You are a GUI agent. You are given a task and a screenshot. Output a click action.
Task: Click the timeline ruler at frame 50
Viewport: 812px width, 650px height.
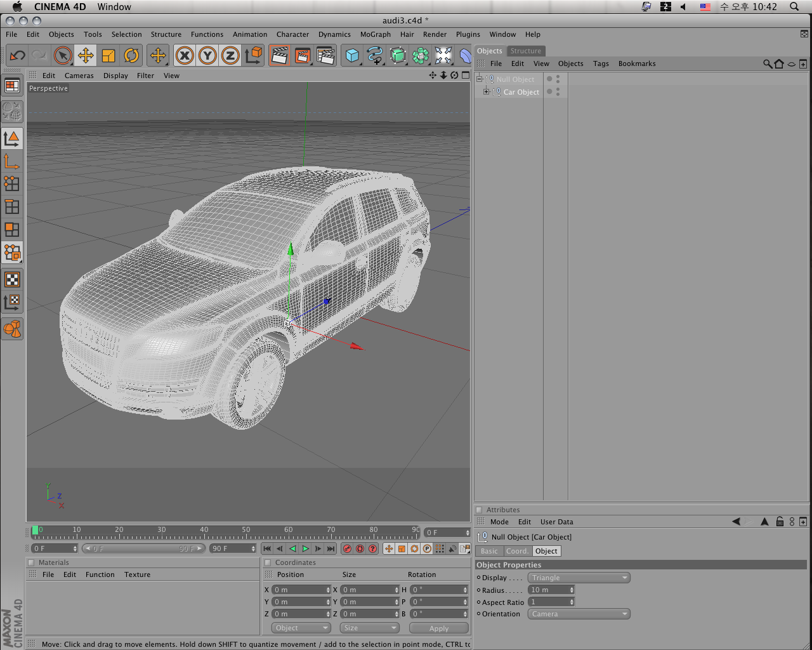point(246,532)
